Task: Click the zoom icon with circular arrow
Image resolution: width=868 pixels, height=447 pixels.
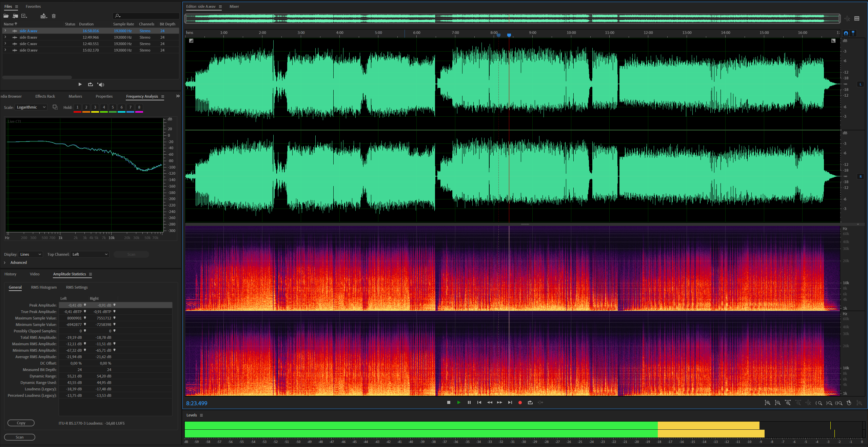Action: 849,403
